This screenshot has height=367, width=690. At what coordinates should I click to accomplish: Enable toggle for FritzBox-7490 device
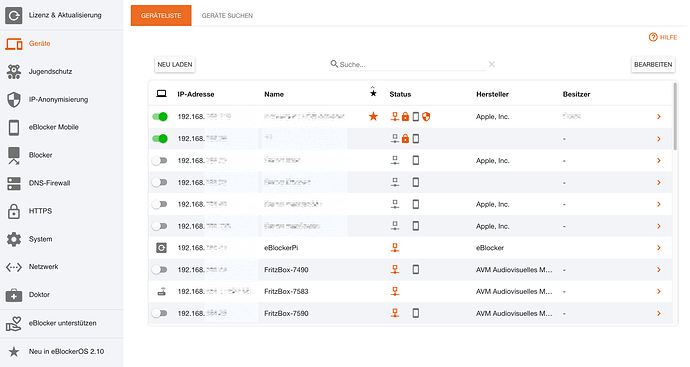(159, 269)
